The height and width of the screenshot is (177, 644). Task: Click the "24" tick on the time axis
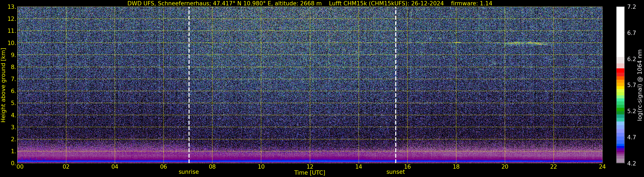tap(602, 167)
